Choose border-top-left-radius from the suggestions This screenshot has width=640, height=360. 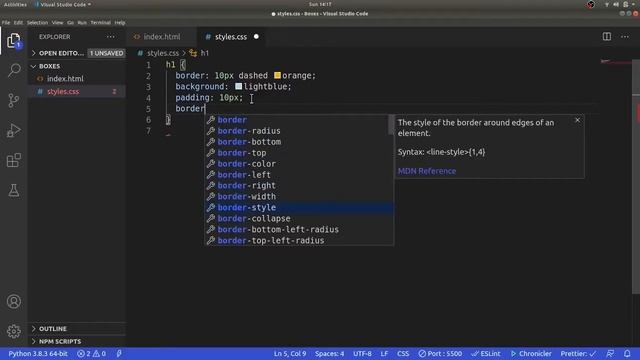pyautogui.click(x=299, y=240)
